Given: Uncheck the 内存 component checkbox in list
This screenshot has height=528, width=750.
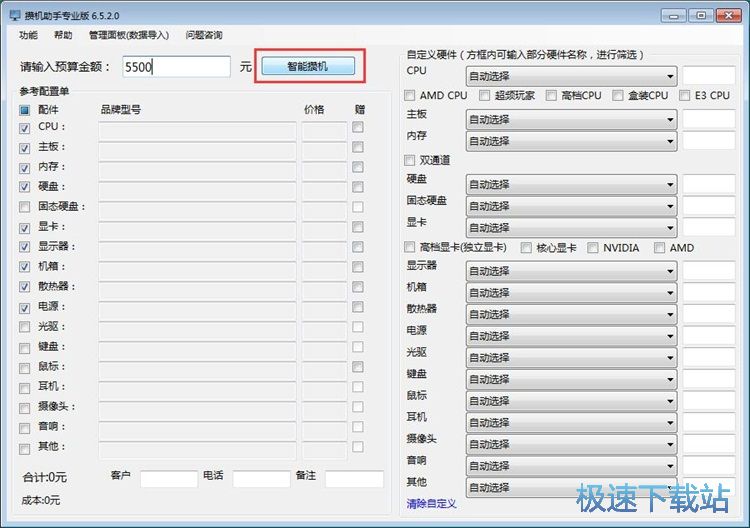Looking at the screenshot, I should click(24, 168).
